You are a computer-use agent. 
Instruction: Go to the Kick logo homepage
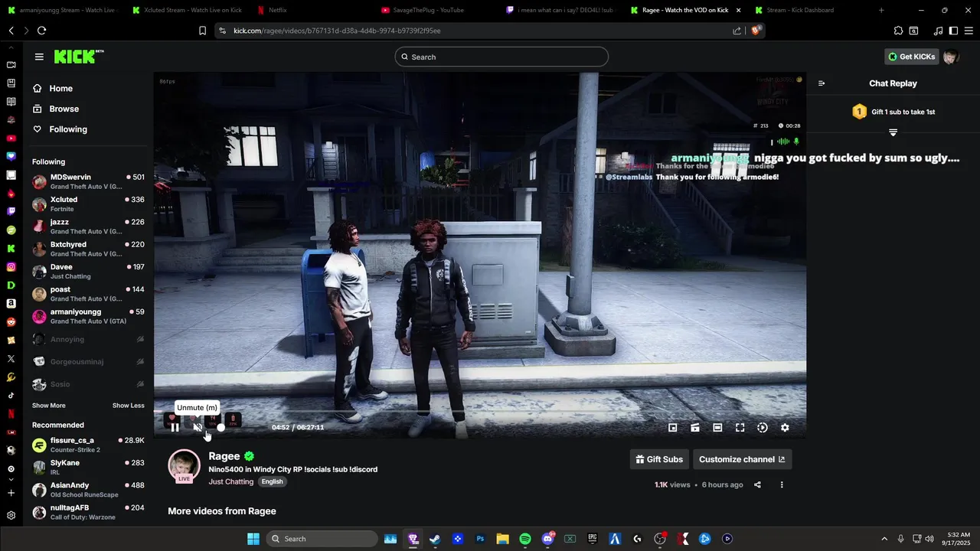(x=79, y=57)
